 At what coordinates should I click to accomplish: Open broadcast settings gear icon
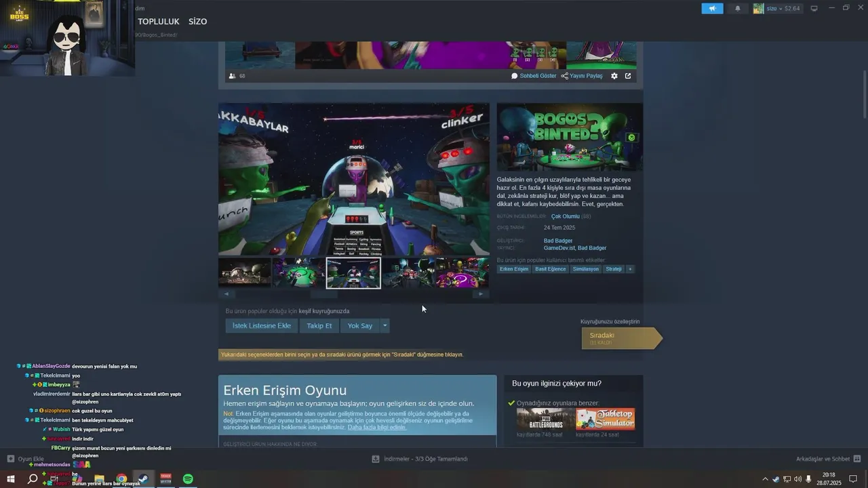(614, 76)
